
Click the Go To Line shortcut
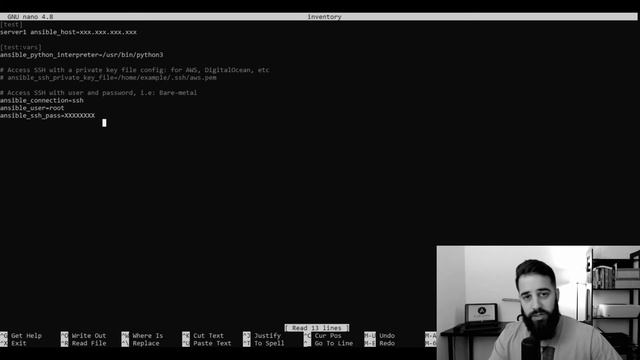pos(328,343)
